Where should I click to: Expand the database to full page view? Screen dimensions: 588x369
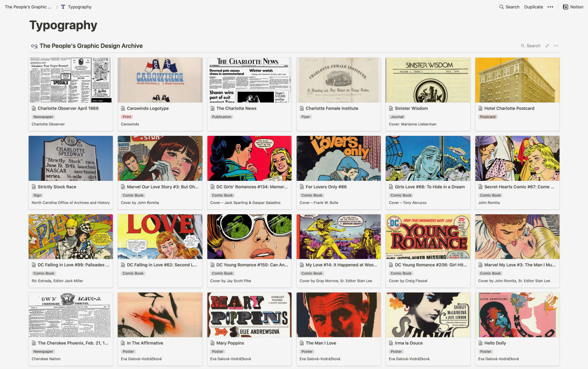coord(547,46)
